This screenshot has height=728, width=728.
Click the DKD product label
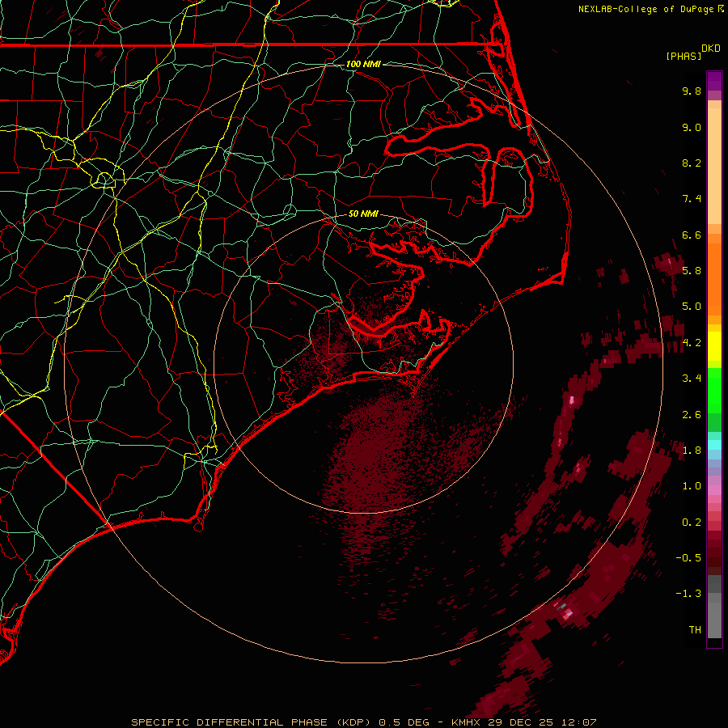(x=711, y=49)
